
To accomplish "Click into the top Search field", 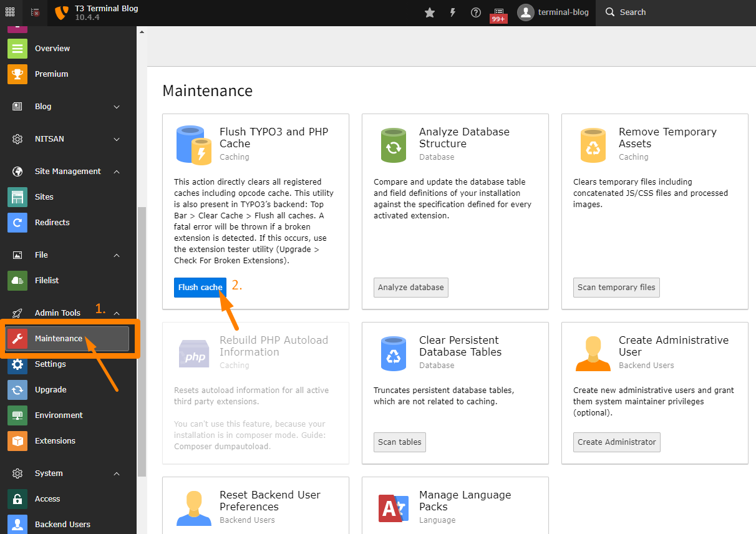I will [x=676, y=12].
